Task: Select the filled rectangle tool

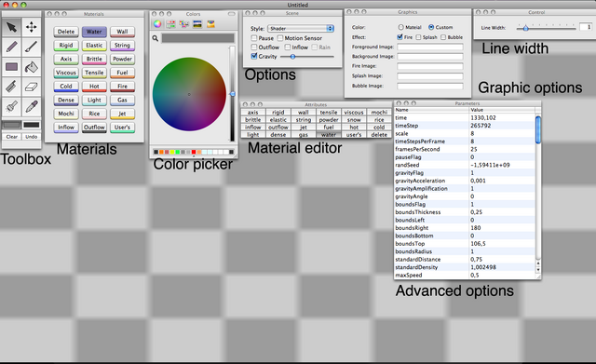Action: [11, 67]
